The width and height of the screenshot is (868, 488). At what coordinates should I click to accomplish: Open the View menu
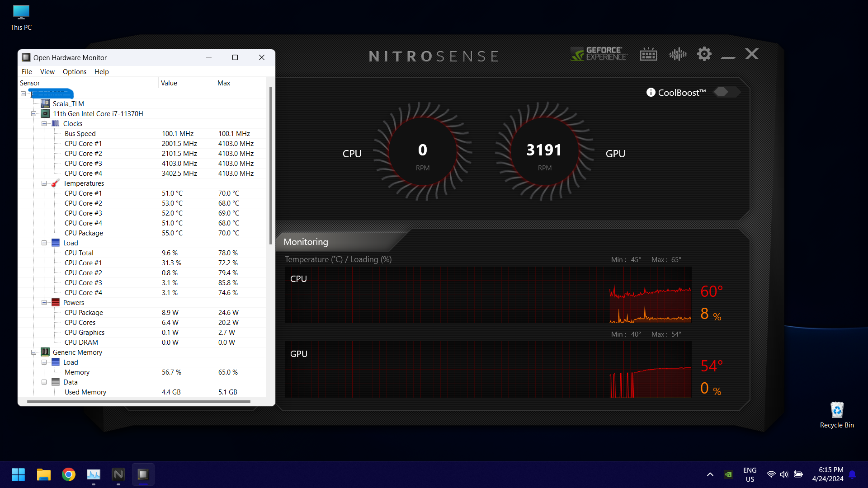tap(47, 72)
